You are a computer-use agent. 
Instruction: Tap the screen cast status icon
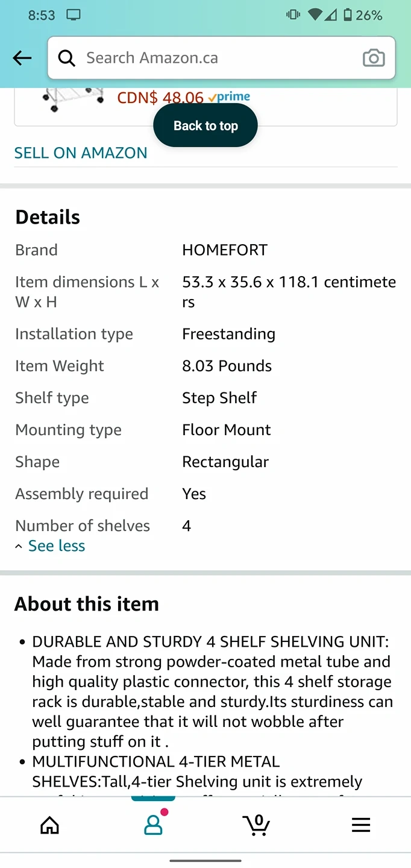(x=74, y=15)
